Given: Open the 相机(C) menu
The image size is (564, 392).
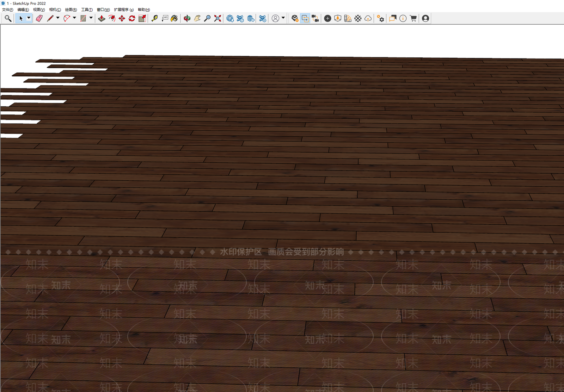Looking at the screenshot, I should click(x=55, y=10).
